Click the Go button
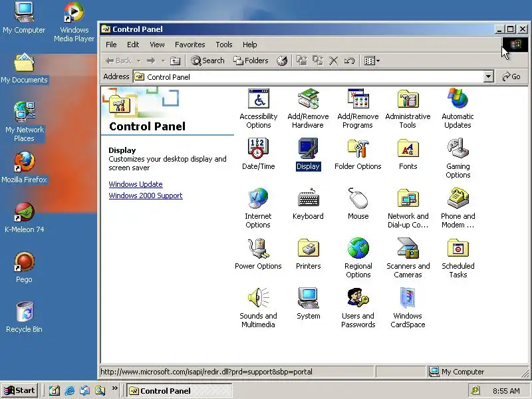The image size is (532, 399). (x=511, y=76)
